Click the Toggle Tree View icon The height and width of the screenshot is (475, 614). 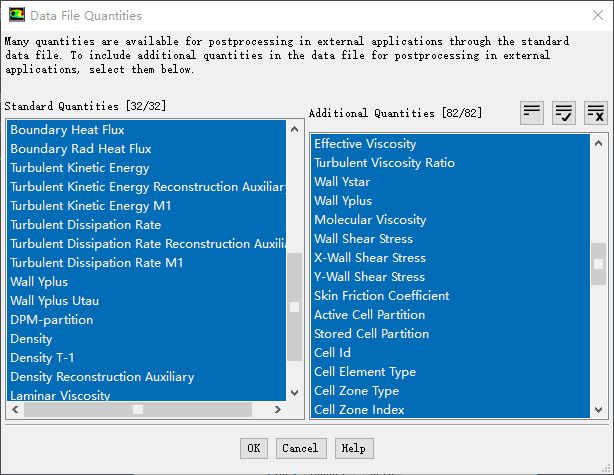point(532,113)
